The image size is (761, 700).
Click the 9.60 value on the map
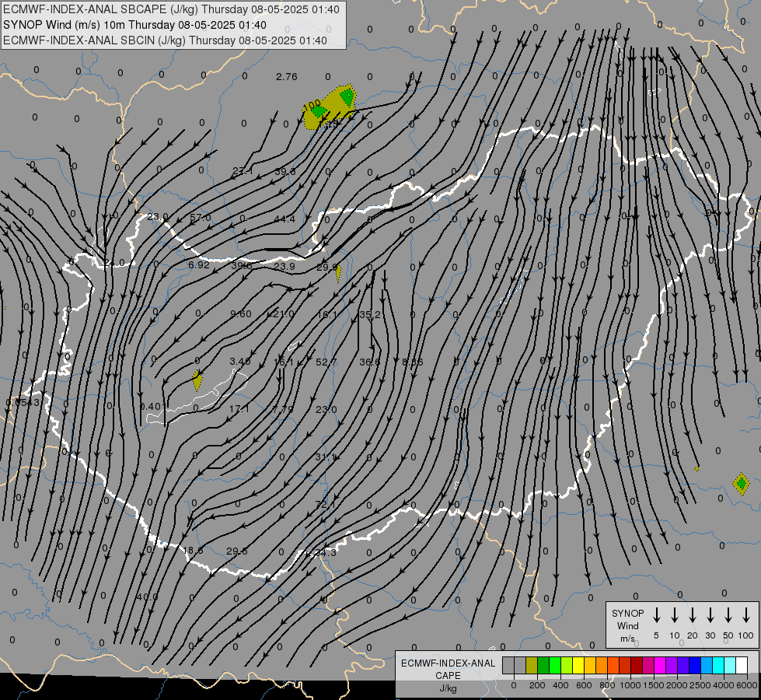pos(241,313)
